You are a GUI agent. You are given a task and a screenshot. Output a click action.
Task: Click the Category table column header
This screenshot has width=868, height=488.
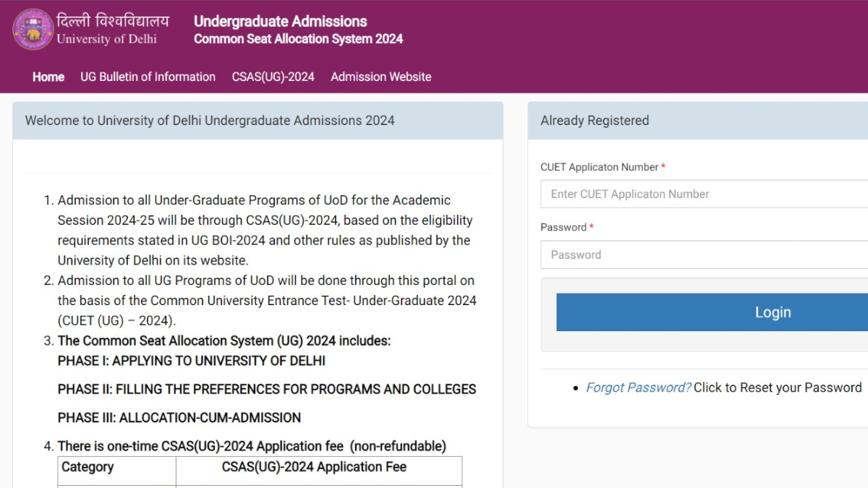(x=88, y=467)
